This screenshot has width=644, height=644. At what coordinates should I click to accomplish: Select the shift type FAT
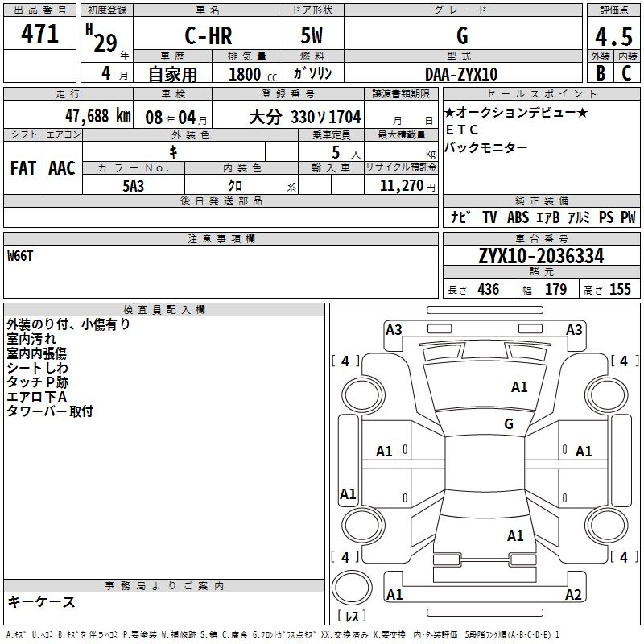(23, 168)
